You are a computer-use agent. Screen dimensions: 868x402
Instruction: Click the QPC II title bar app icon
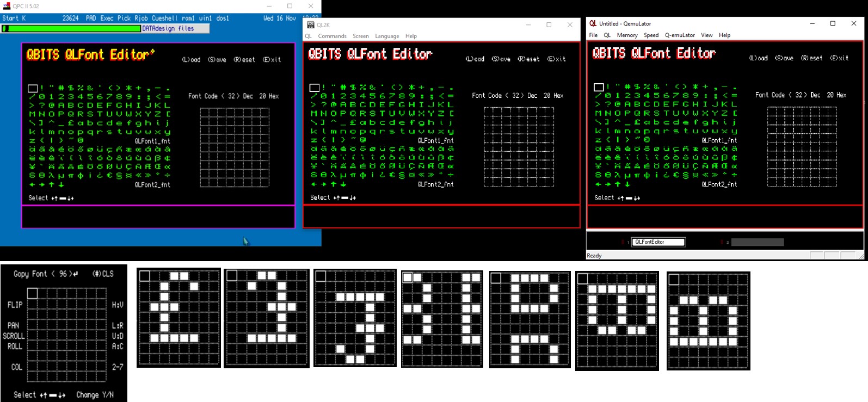pos(7,6)
